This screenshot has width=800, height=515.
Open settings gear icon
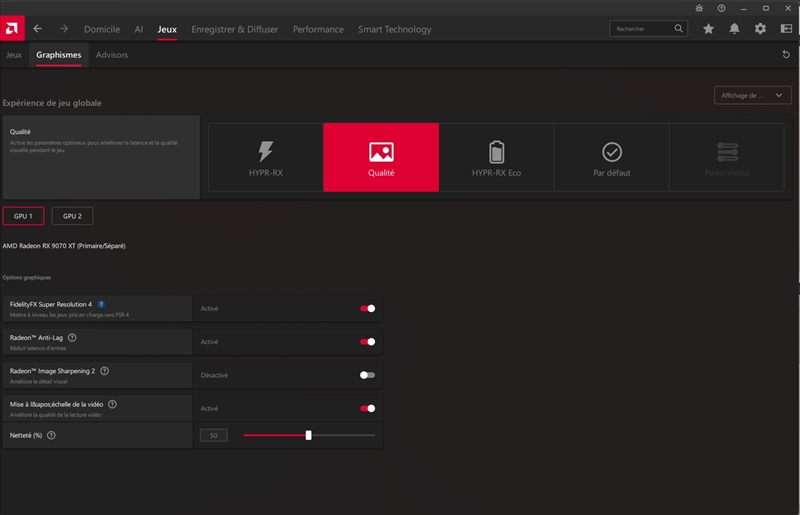[760, 29]
